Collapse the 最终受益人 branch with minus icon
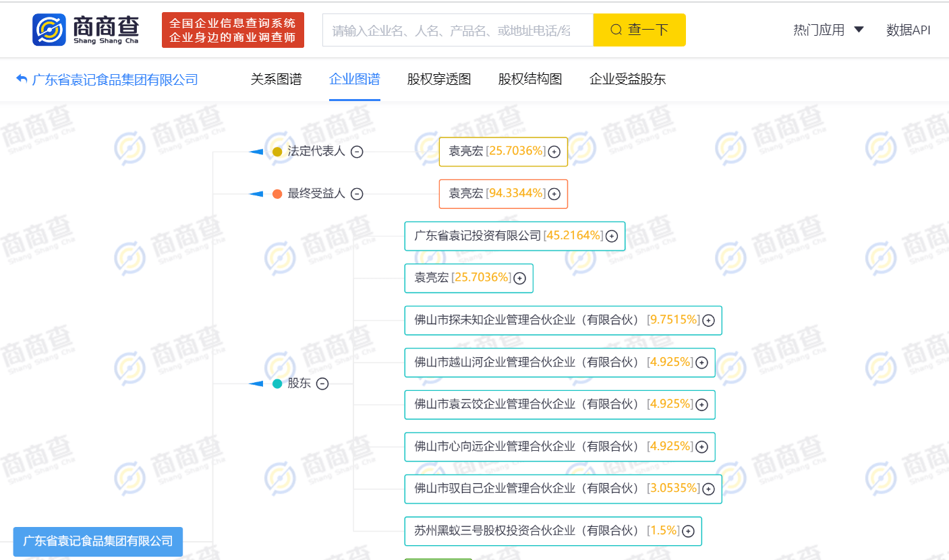The image size is (949, 560). point(357,194)
